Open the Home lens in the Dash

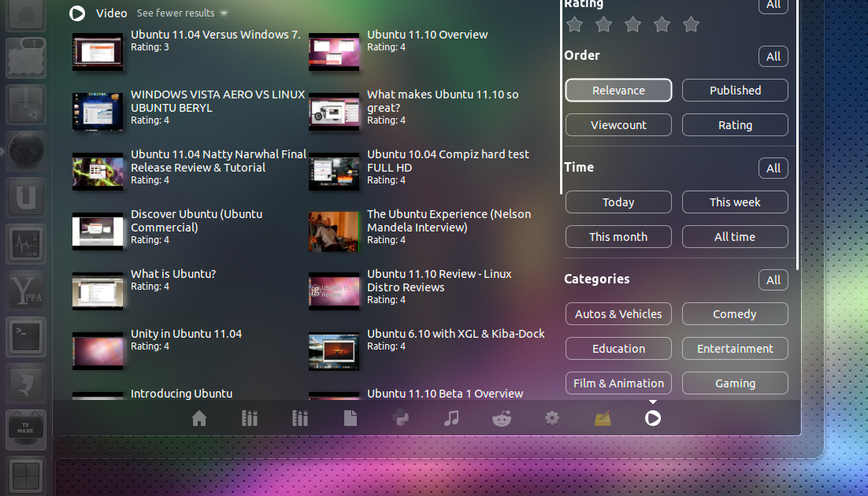point(199,418)
